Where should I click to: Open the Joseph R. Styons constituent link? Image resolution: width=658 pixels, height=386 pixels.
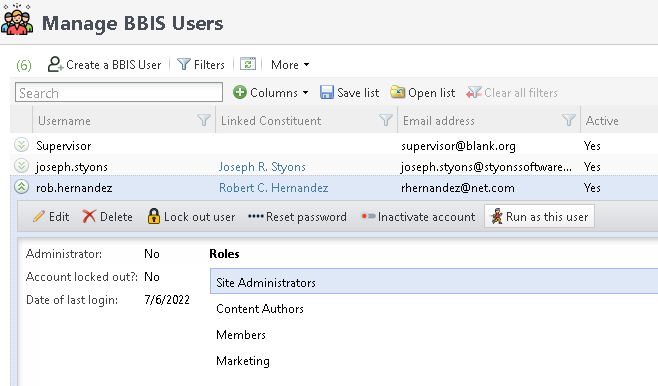click(x=262, y=167)
